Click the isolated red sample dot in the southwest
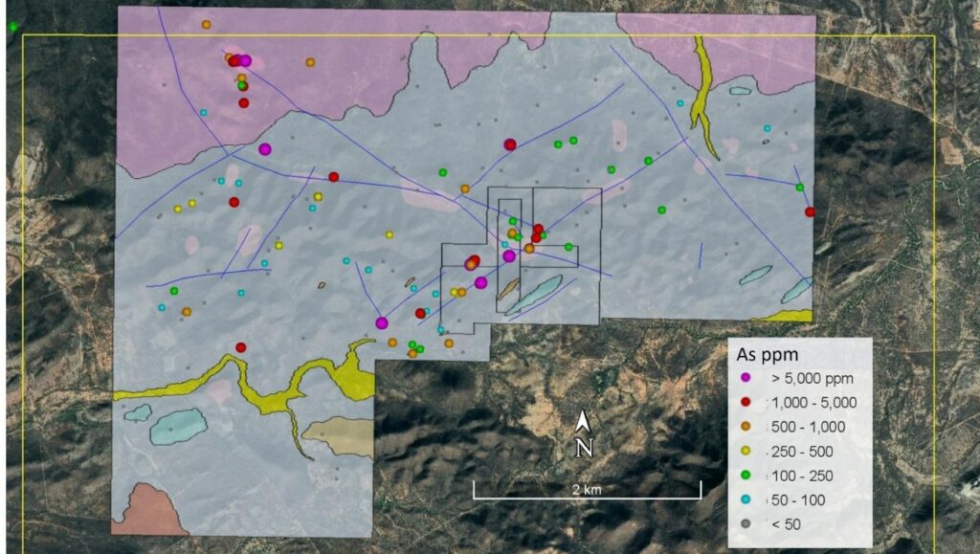 tap(241, 347)
